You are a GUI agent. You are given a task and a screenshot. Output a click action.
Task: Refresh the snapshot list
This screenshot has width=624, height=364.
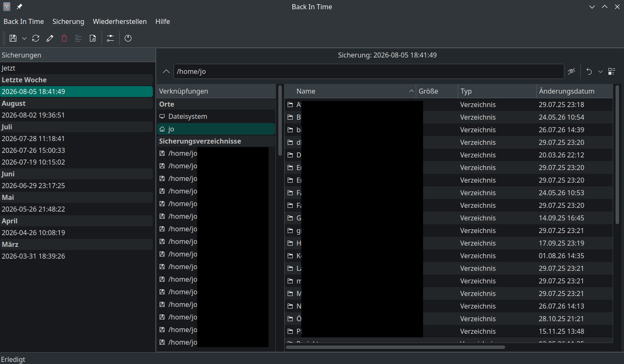click(36, 38)
